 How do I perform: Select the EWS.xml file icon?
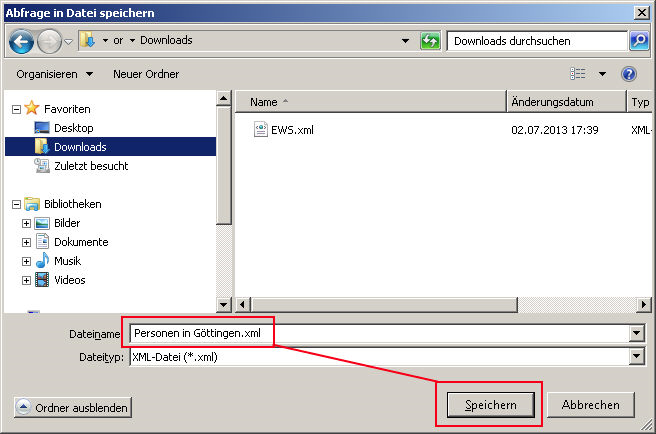[261, 130]
